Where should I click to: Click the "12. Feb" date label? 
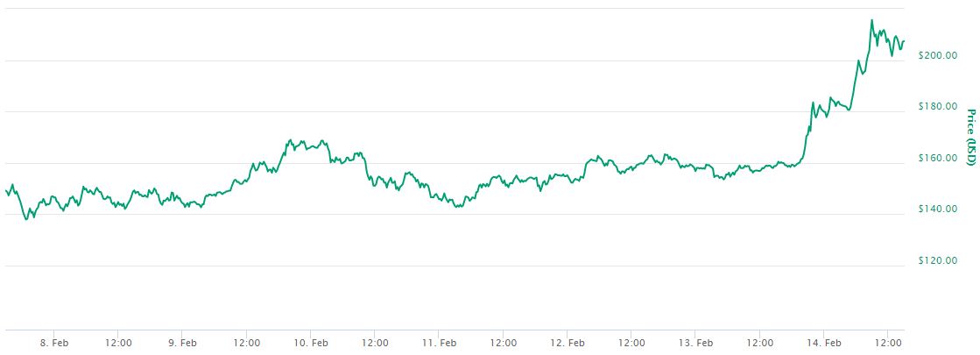click(568, 342)
